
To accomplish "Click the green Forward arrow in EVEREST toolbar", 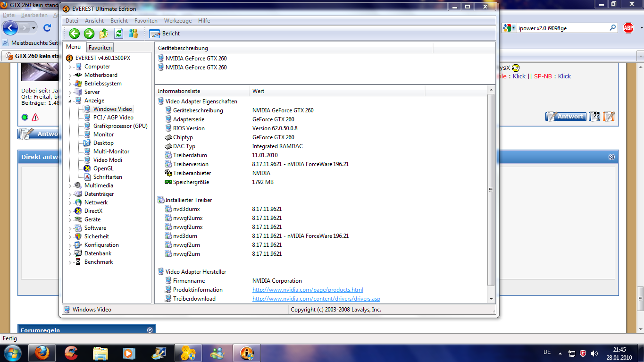I will coord(89,33).
